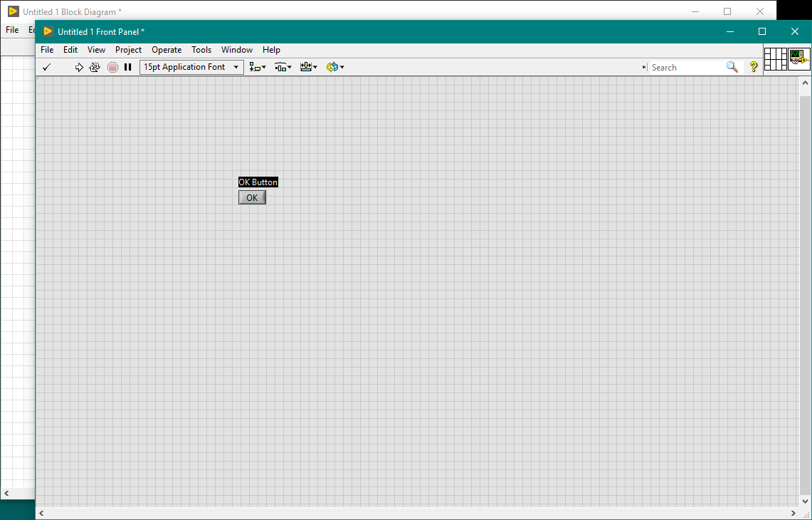
Task: Open the 15pt Application Font dropdown
Action: coord(191,67)
